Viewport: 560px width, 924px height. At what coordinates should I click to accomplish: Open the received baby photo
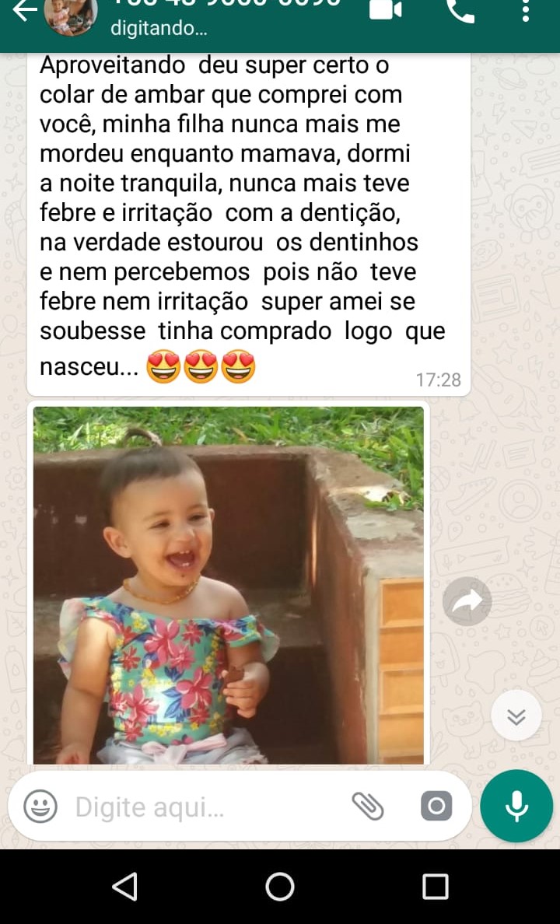tap(228, 585)
